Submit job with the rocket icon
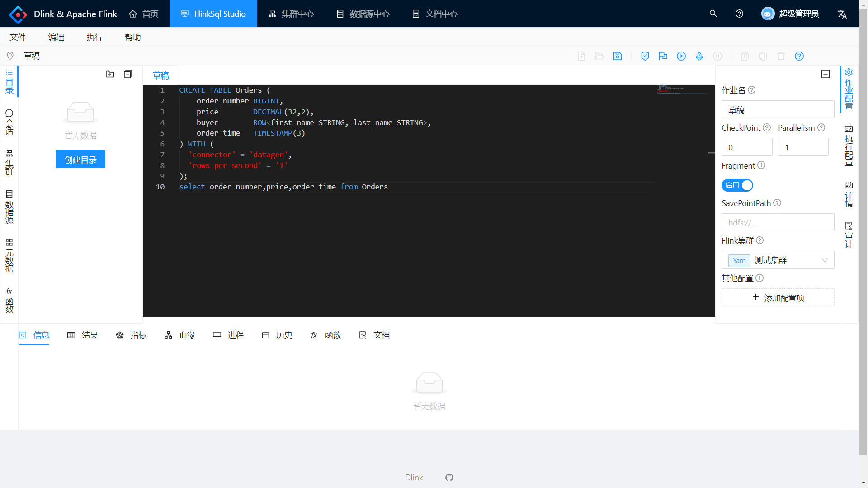The height and width of the screenshot is (488, 868). click(699, 56)
